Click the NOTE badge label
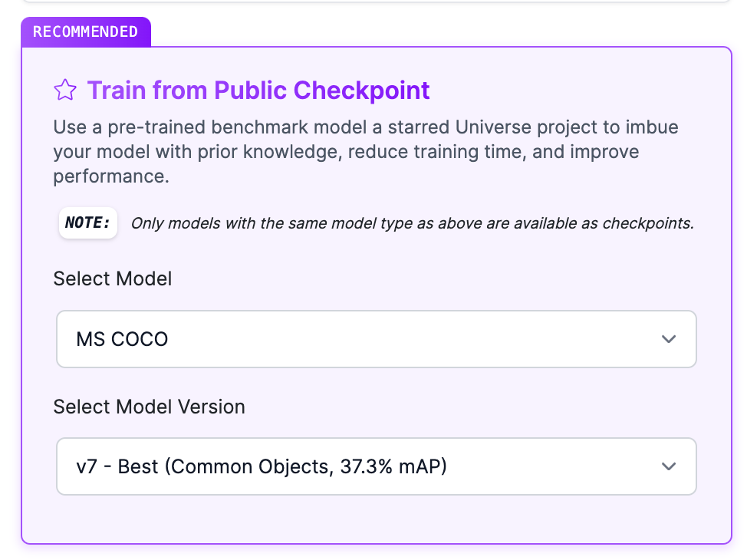The width and height of the screenshot is (747, 560). pyautogui.click(x=88, y=223)
